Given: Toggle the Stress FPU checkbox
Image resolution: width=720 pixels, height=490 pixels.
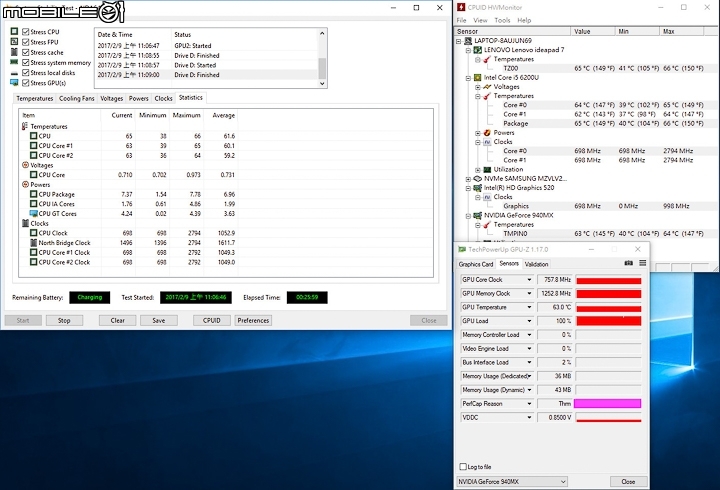Looking at the screenshot, I should point(26,42).
